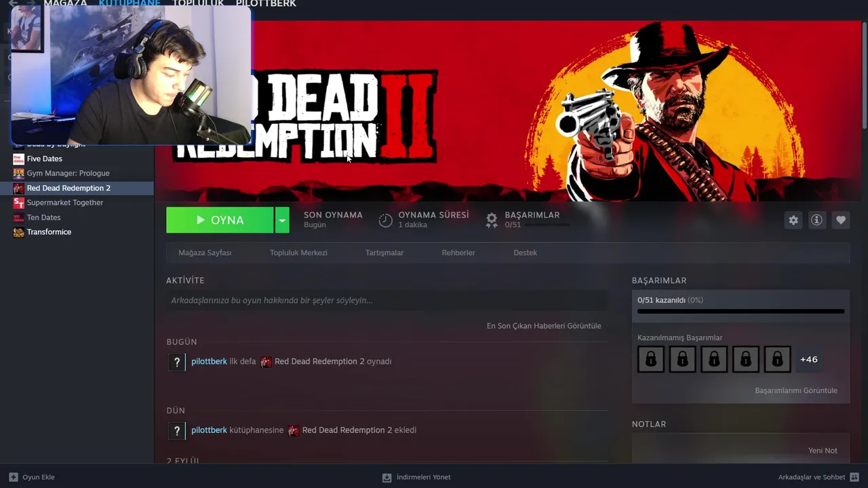Click the green OYNA play button
The height and width of the screenshot is (488, 868).
coord(220,220)
